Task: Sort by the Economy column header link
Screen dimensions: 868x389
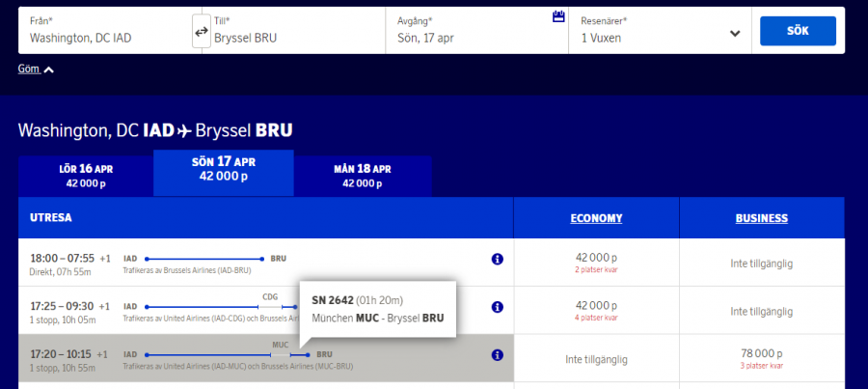Action: 595,218
